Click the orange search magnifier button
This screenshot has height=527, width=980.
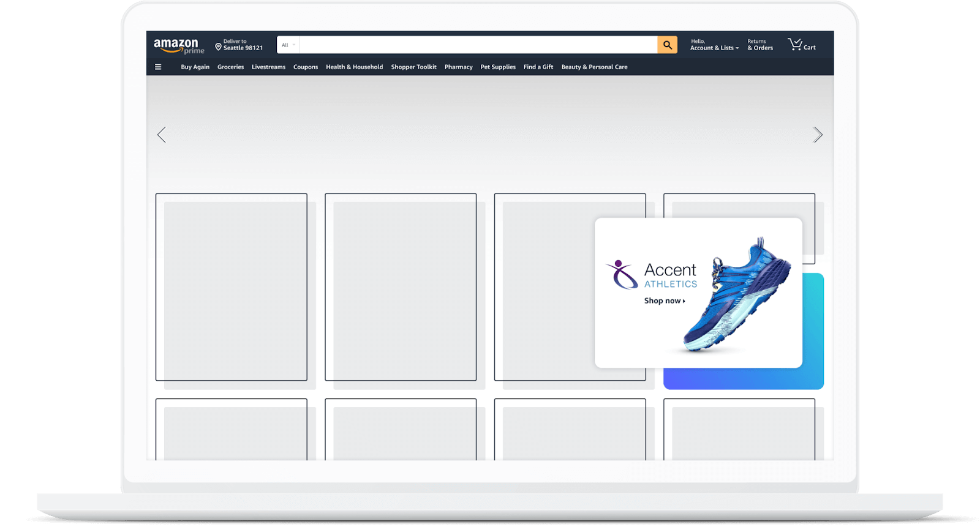(x=667, y=45)
